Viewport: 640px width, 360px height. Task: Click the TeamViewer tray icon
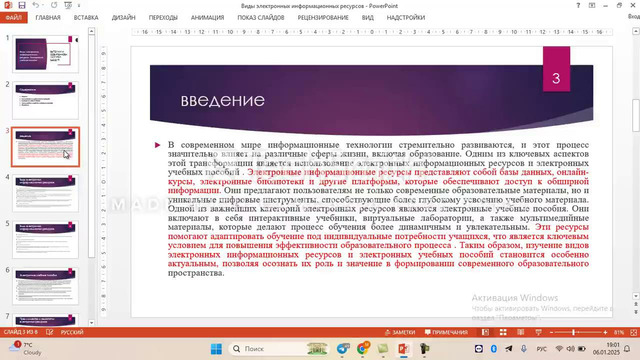(x=479, y=349)
